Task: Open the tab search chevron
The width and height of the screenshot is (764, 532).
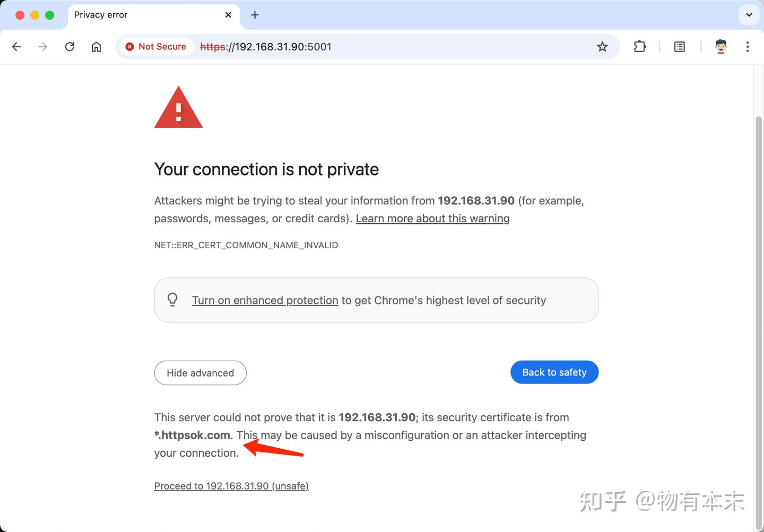Action: [749, 14]
